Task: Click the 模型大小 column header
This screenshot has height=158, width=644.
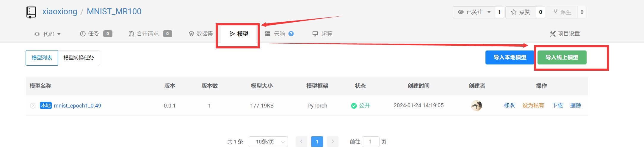Action: pos(262,86)
